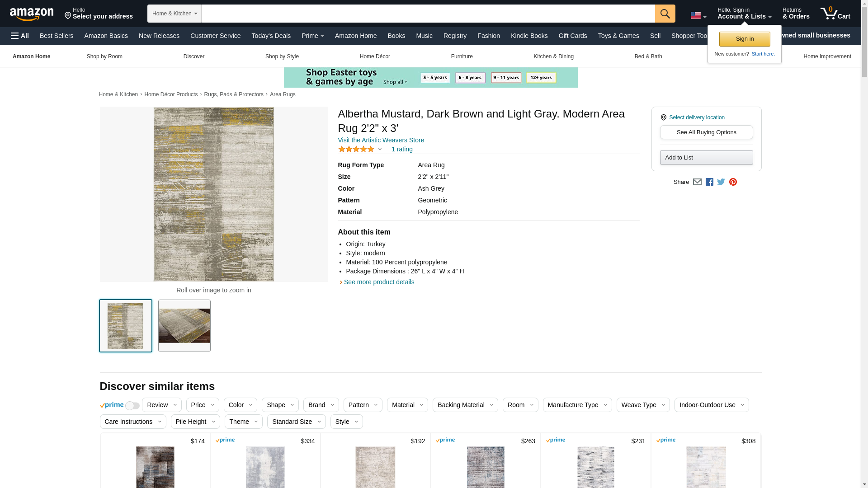Click the yellow Sign in button
This screenshot has width=868, height=488.
(x=745, y=39)
